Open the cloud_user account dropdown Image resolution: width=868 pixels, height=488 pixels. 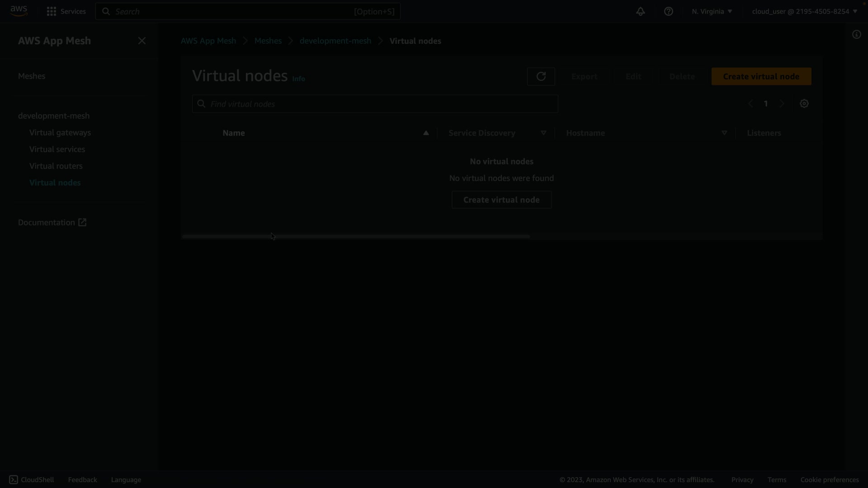[x=804, y=11]
